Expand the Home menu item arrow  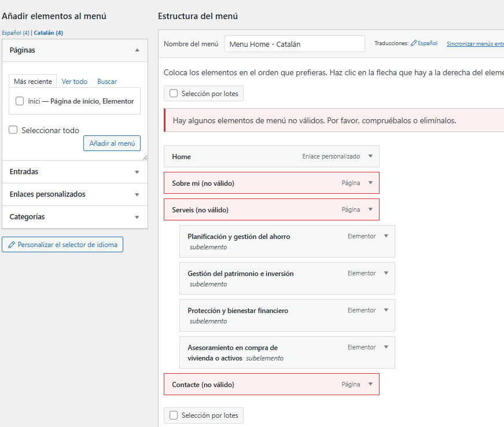pos(370,156)
